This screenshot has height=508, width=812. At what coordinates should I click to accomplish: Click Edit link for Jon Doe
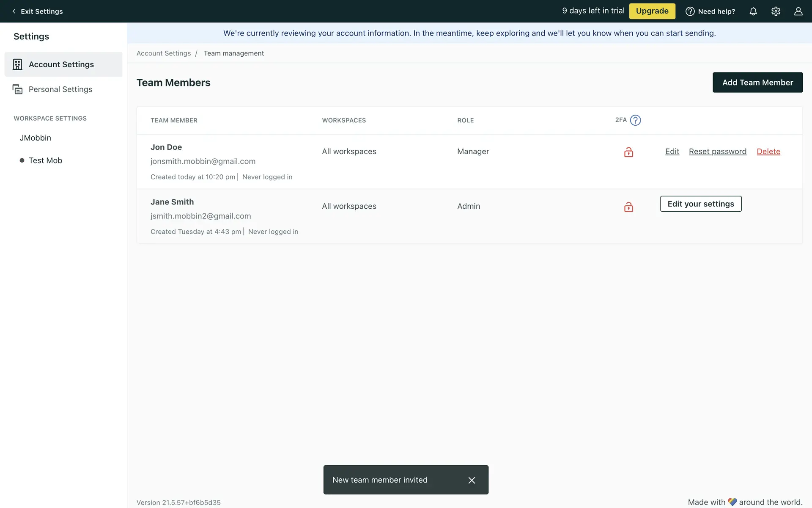672,152
